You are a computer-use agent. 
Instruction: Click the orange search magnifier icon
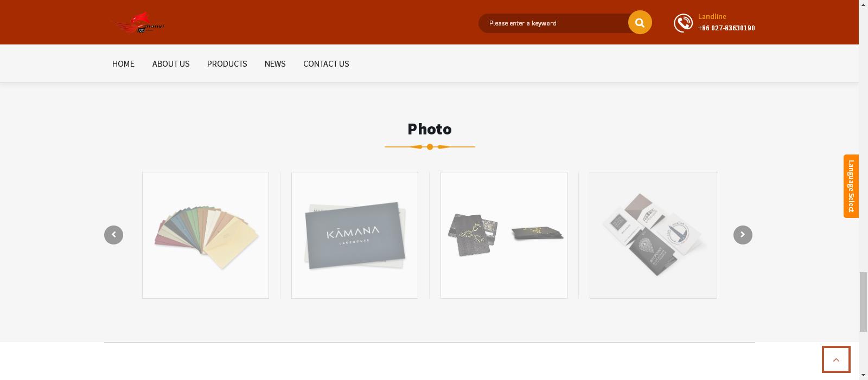point(640,22)
